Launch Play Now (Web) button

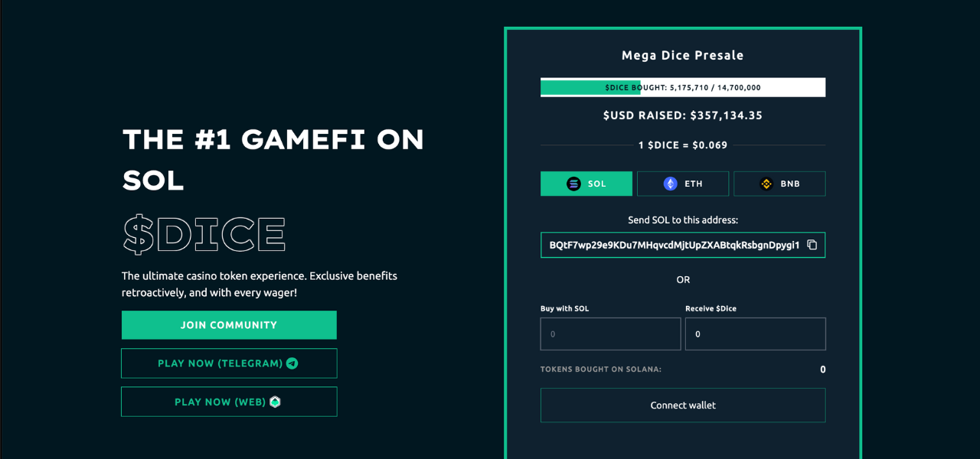229,402
